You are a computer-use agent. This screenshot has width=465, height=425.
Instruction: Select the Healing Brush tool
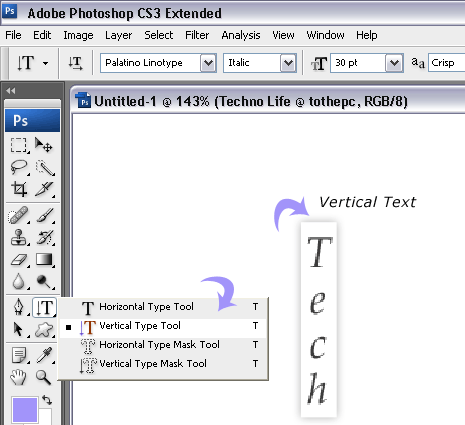tap(19, 215)
